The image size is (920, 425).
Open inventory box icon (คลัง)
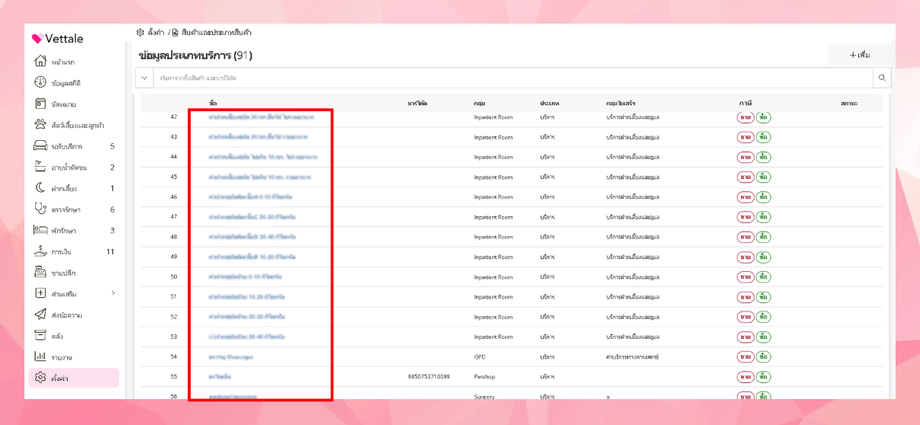pos(40,336)
